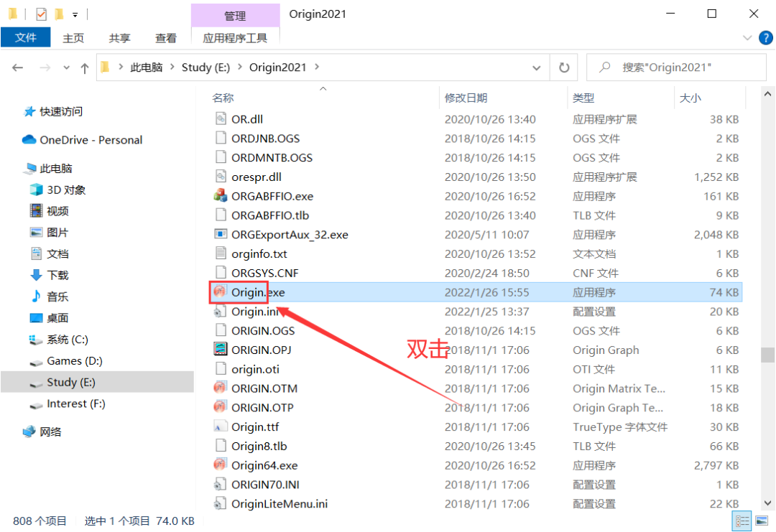Image resolution: width=776 pixels, height=532 pixels.
Task: Select 此电脑 in the navigation pane
Action: (x=48, y=169)
